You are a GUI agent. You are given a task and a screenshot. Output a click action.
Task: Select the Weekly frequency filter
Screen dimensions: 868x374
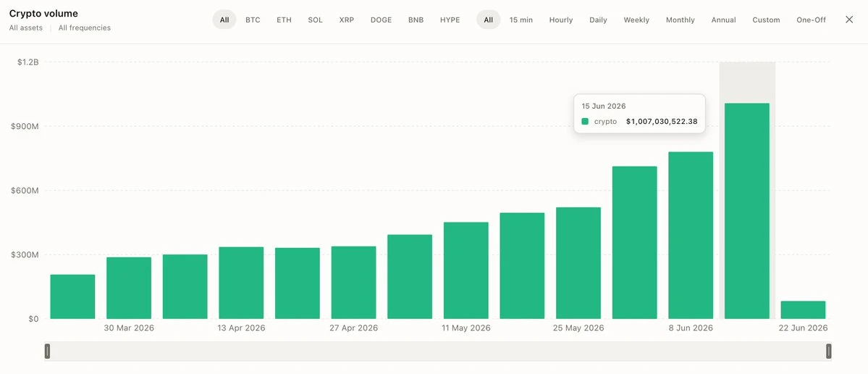tap(636, 20)
